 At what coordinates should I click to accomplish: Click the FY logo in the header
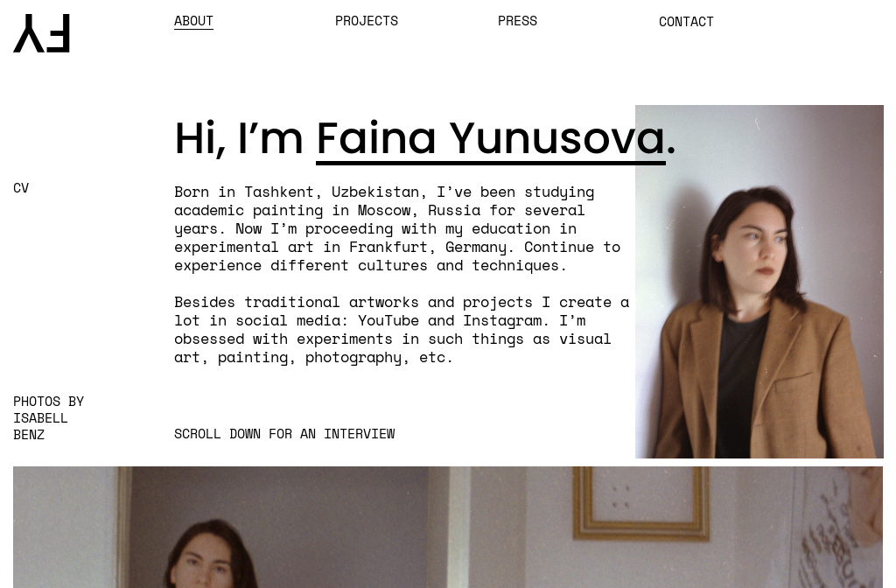coord(42,33)
